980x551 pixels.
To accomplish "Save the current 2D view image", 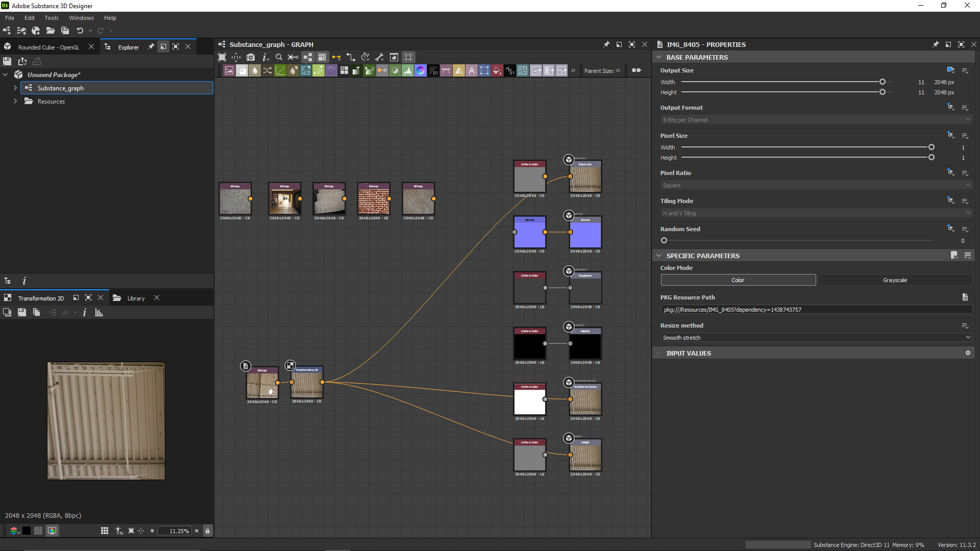I will tap(21, 312).
